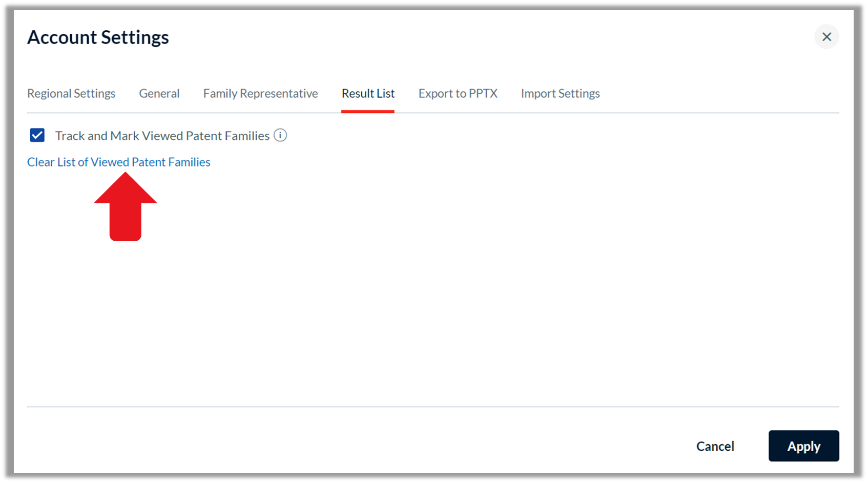Switch to the Import Settings tab
Screen dimensions: 868x483
click(560, 93)
